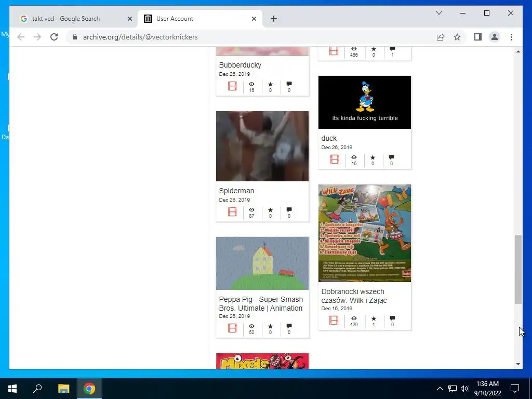
Task: Open Windows taskbar search
Action: [37, 389]
